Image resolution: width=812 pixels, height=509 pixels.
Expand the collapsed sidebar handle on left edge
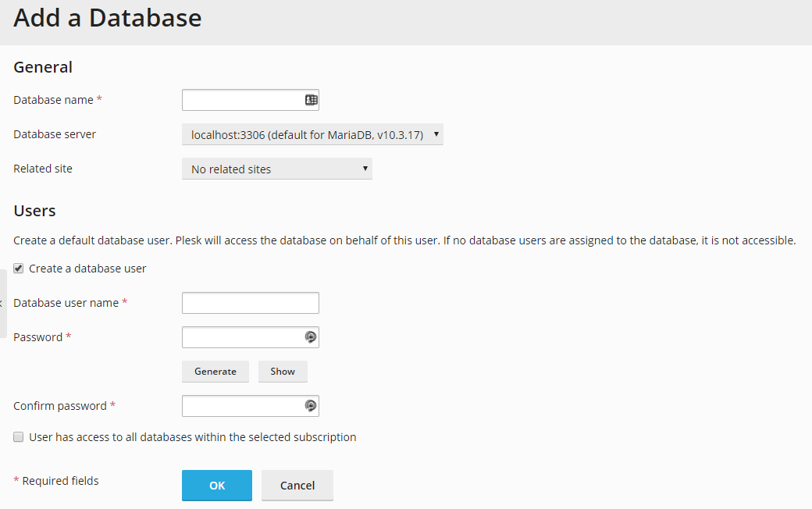point(2,303)
